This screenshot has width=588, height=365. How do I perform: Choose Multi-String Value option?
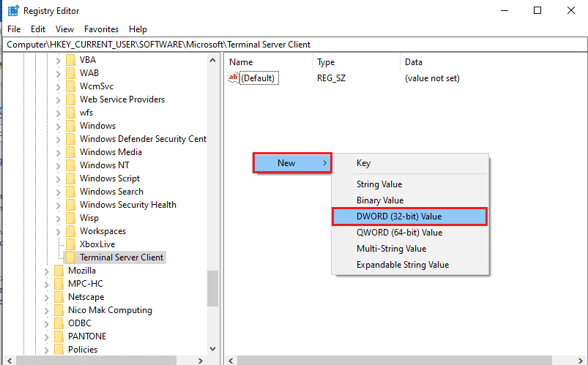point(410,249)
